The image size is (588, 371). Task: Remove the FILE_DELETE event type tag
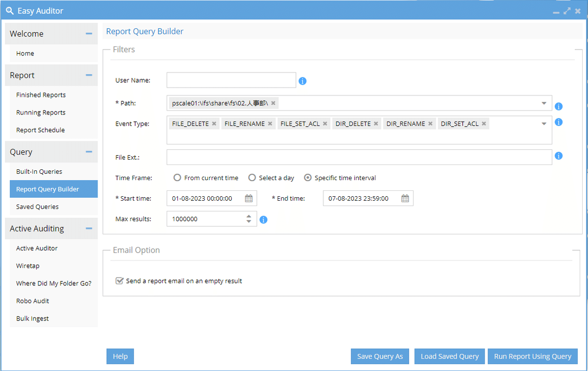click(x=214, y=123)
